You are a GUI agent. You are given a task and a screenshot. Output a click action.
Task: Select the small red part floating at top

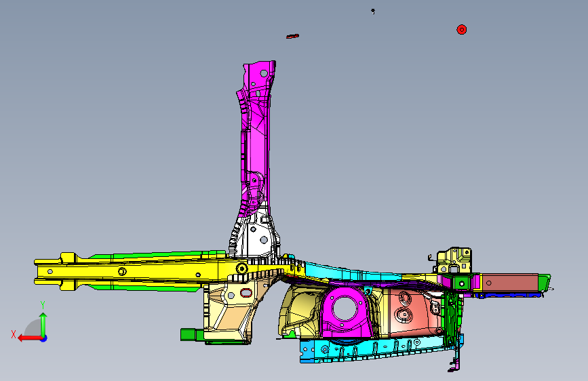[292, 37]
